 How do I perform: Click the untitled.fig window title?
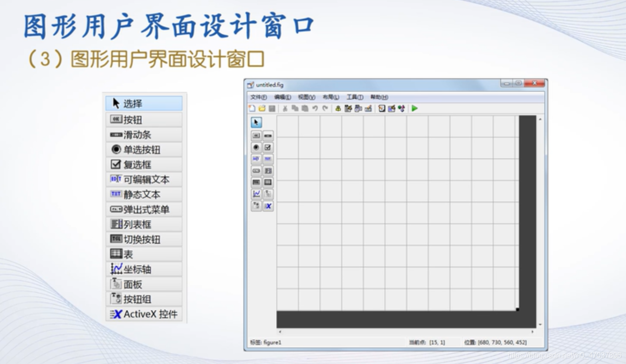pos(270,85)
